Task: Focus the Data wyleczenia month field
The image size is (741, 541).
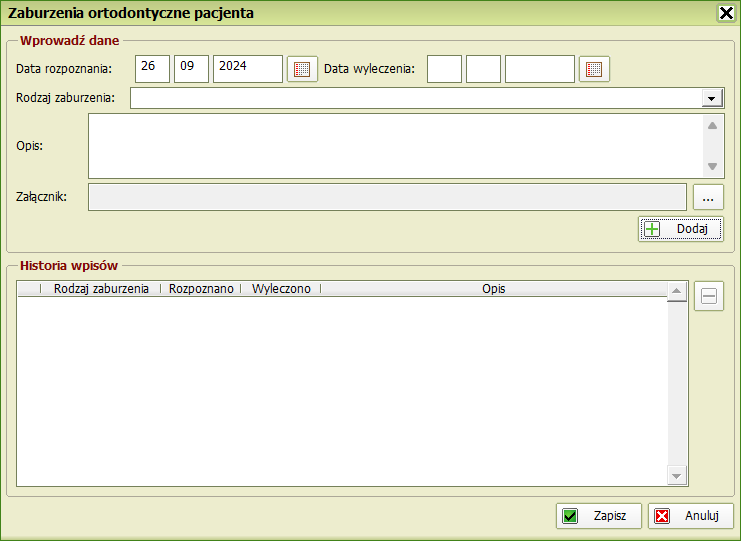Action: [x=483, y=69]
